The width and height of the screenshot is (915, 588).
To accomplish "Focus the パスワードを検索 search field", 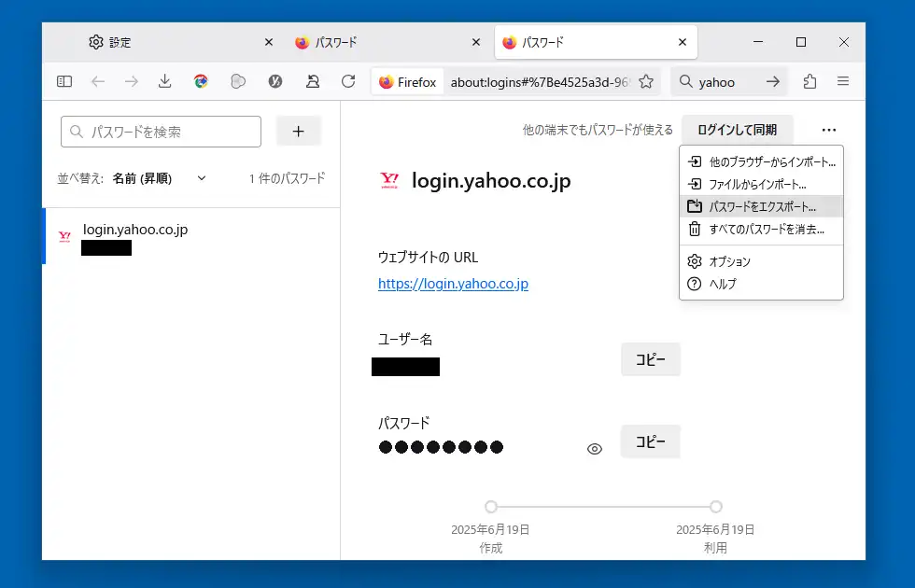I will coord(161,132).
